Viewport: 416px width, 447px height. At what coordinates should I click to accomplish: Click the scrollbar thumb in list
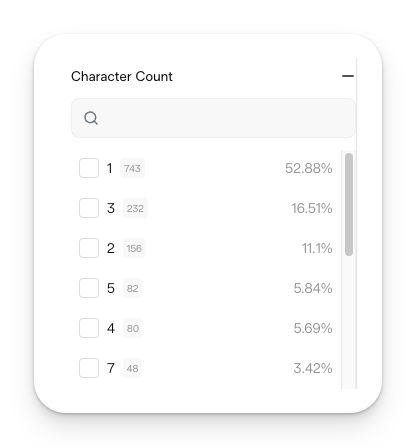click(x=349, y=204)
